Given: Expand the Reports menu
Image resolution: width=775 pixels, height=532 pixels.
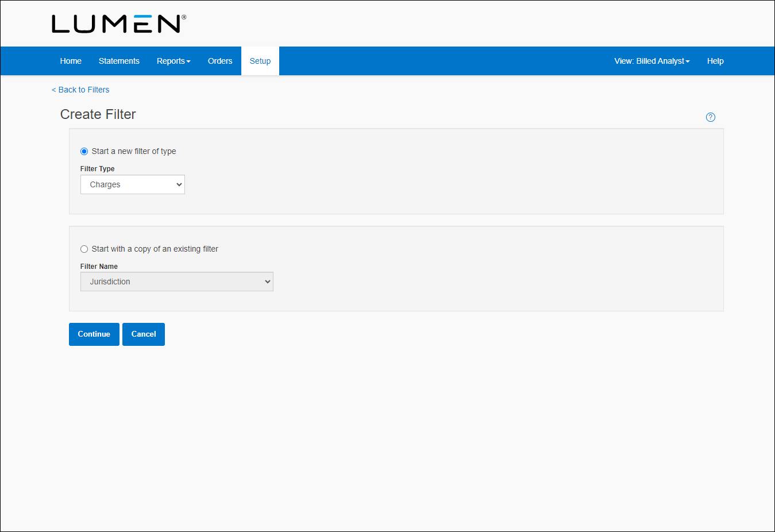Looking at the screenshot, I should [x=173, y=61].
